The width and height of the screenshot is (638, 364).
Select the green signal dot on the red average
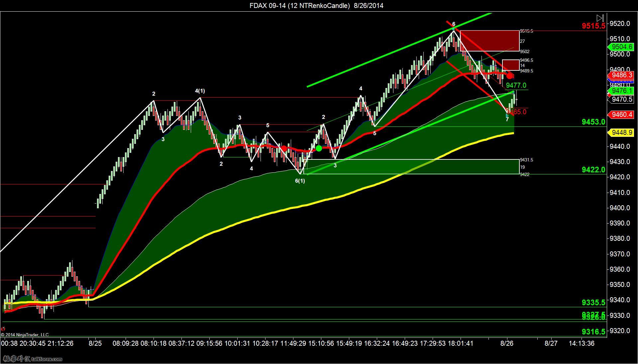319,148
